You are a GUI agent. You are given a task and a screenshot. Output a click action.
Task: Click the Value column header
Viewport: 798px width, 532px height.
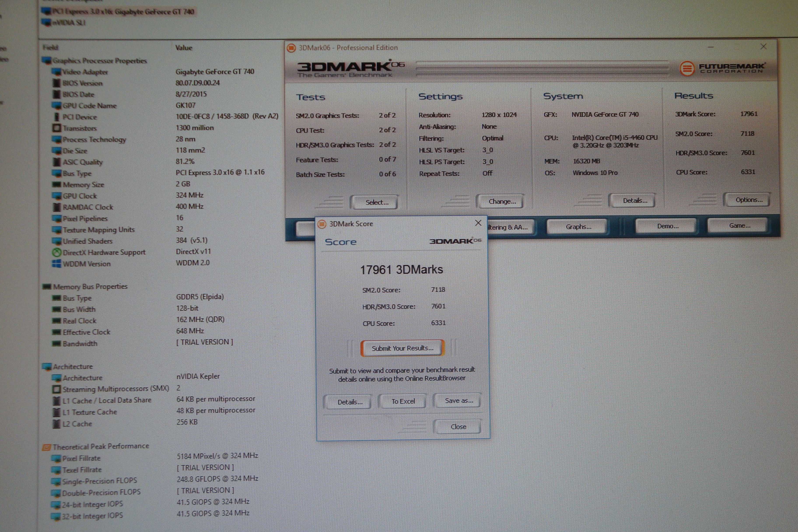pos(184,48)
